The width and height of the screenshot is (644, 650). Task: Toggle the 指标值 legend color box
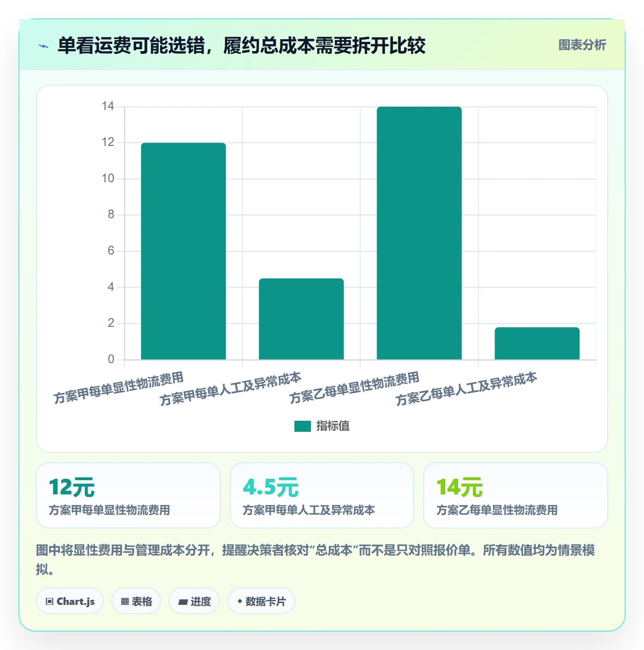point(302,426)
